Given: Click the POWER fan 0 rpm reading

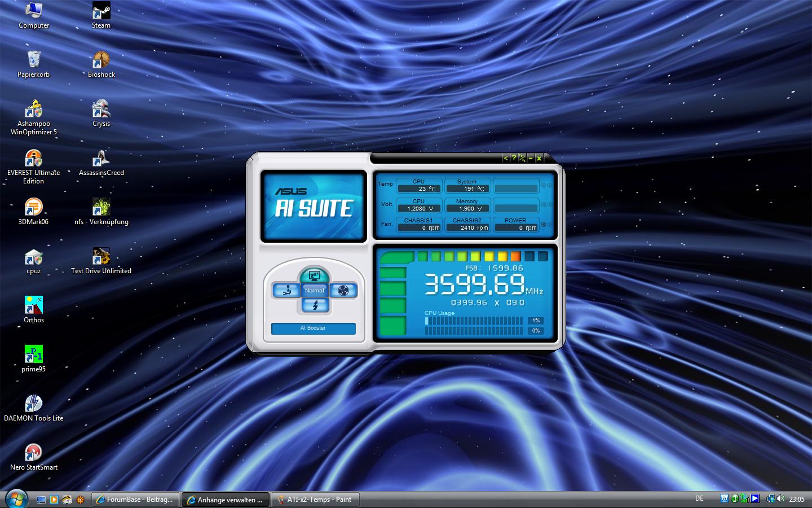Looking at the screenshot, I should pyautogui.click(x=516, y=227).
